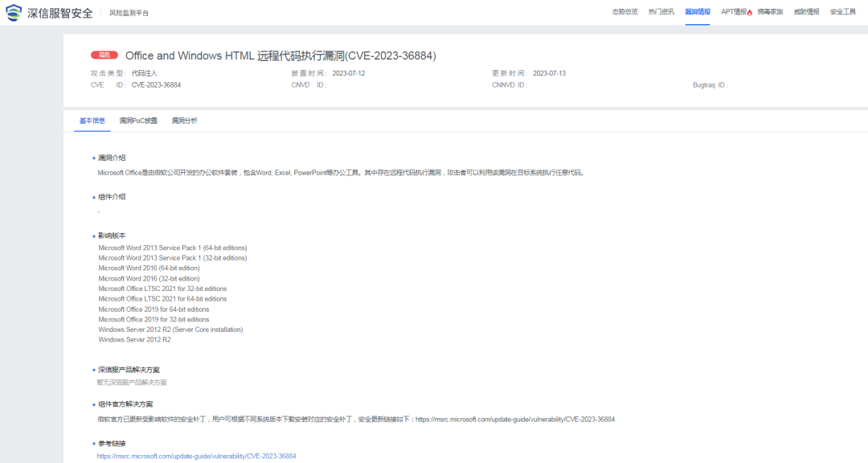Click the last Windows Server 2012 R2 row
The height and width of the screenshot is (463, 868).
[x=134, y=340]
